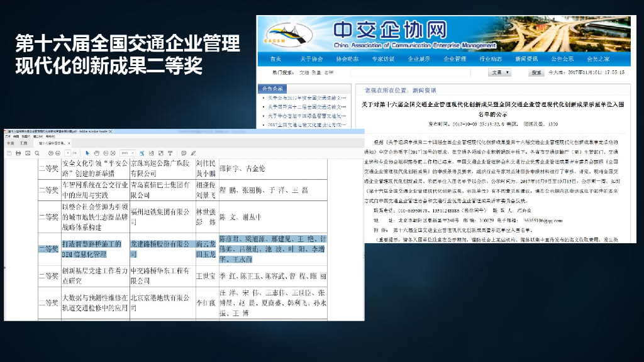Open the 视图 menu in Acrobat
This screenshot has width=644, height=362.
click(x=26, y=136)
